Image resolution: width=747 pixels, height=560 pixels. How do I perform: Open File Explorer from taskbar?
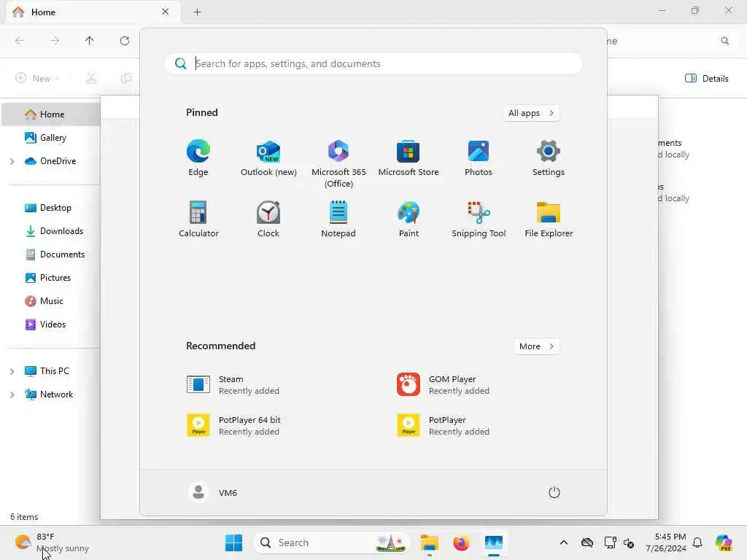[429, 542]
